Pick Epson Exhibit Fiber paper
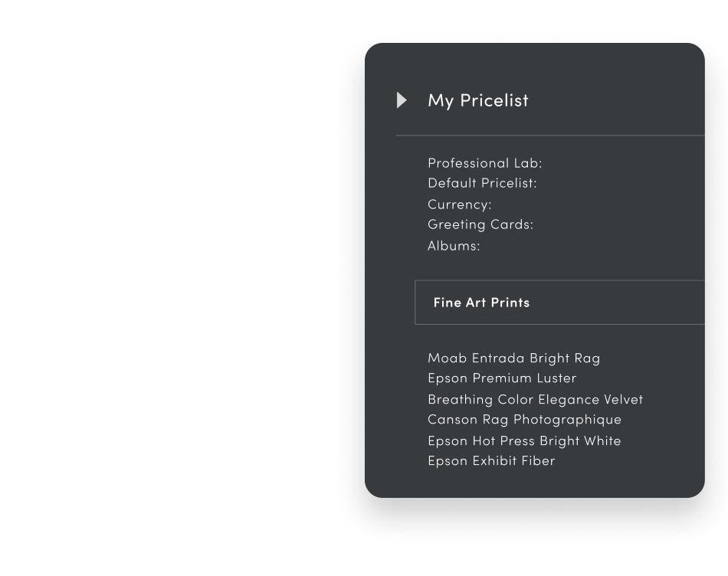The height and width of the screenshot is (576, 728). click(491, 461)
